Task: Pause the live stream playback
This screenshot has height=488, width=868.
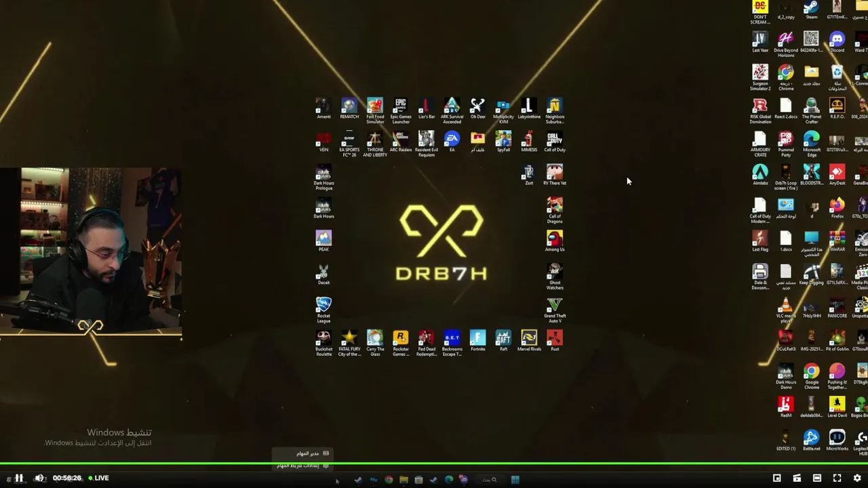Action: tap(19, 478)
